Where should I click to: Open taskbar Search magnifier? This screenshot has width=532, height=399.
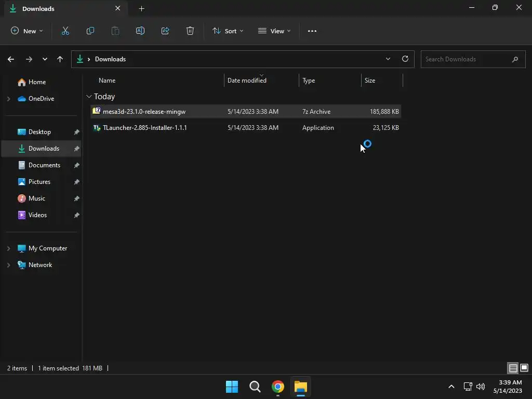(x=255, y=387)
